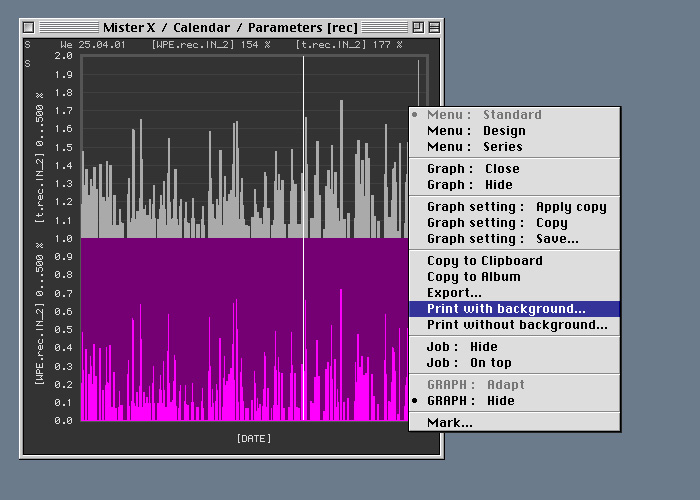Click the We 25.04.01 date readout

[x=93, y=45]
